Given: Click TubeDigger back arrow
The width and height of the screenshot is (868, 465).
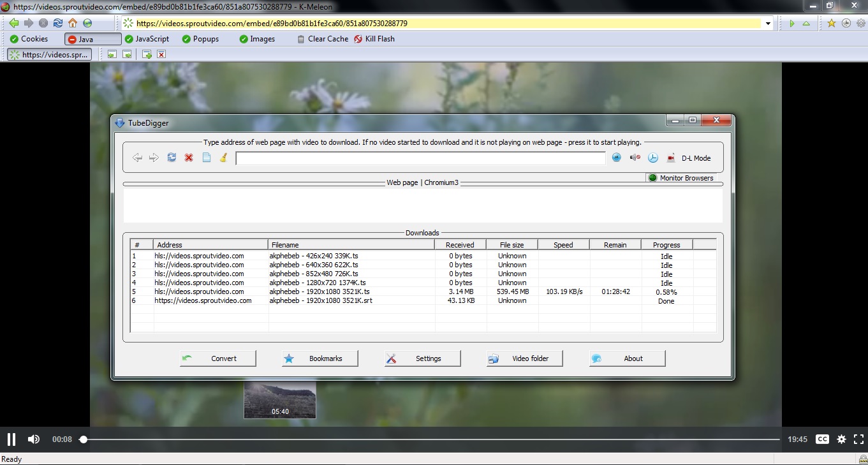Looking at the screenshot, I should point(137,158).
